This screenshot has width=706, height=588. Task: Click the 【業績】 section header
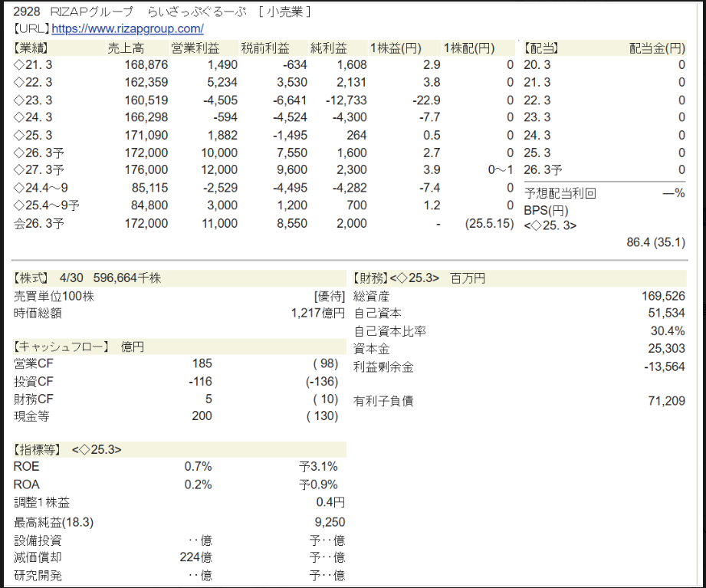pos(31,48)
